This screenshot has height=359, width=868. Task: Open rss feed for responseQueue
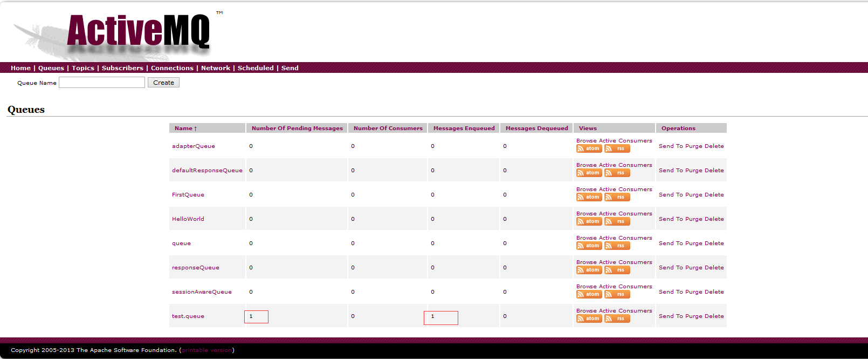(617, 270)
